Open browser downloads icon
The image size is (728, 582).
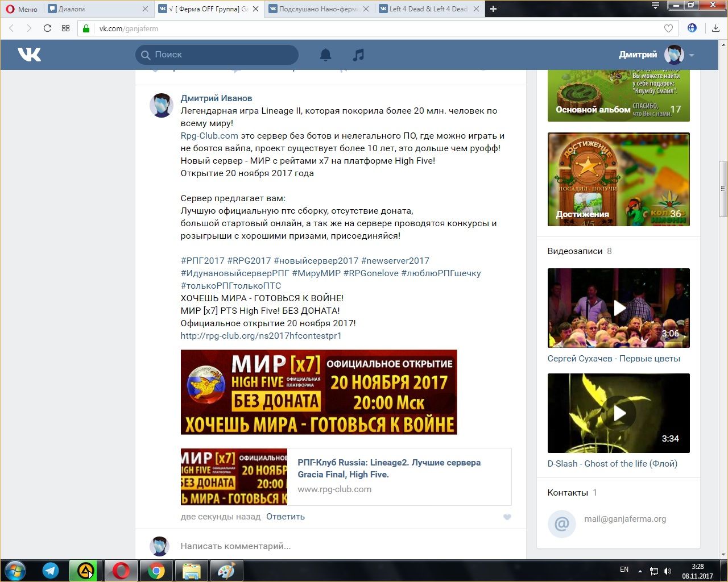(x=715, y=28)
